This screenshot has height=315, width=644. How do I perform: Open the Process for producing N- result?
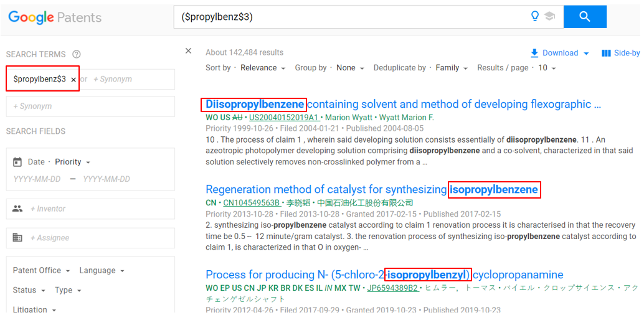click(384, 275)
